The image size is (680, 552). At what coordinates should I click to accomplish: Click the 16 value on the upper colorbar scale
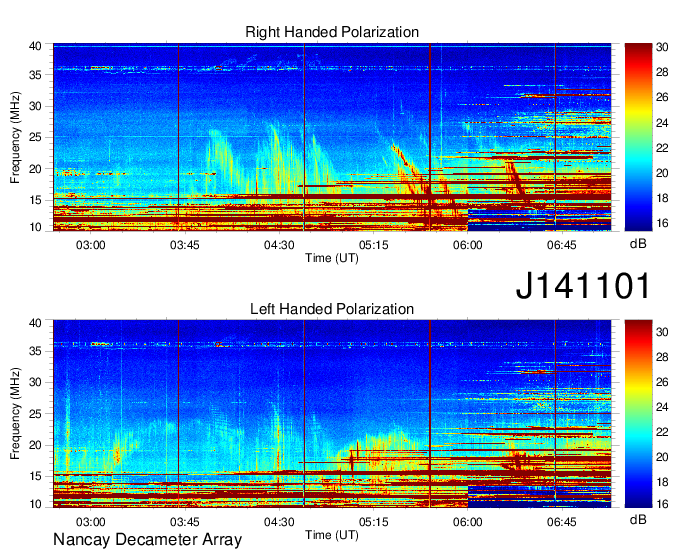click(x=662, y=223)
